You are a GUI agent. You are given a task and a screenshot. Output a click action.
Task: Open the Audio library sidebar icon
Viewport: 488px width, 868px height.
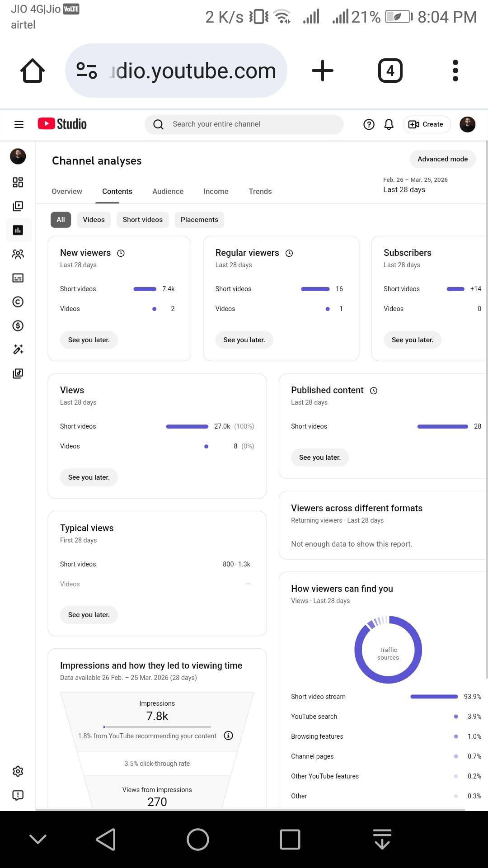click(18, 373)
